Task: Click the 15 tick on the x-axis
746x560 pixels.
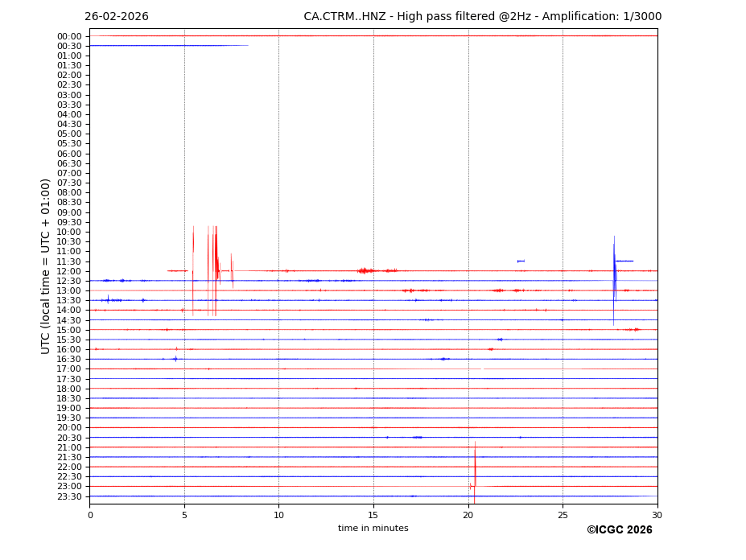Action: pyautogui.click(x=373, y=515)
